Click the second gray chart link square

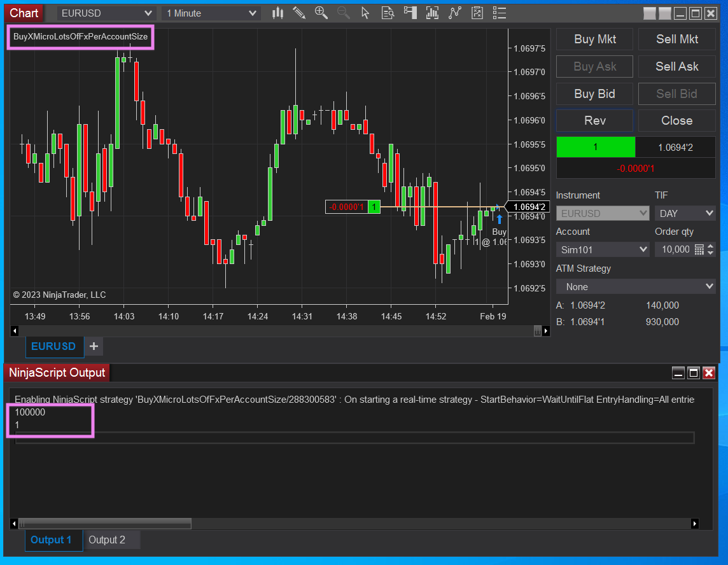click(665, 13)
